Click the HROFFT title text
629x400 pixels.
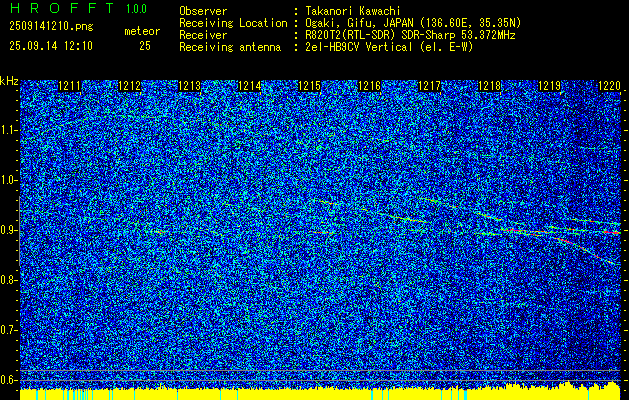click(x=62, y=8)
